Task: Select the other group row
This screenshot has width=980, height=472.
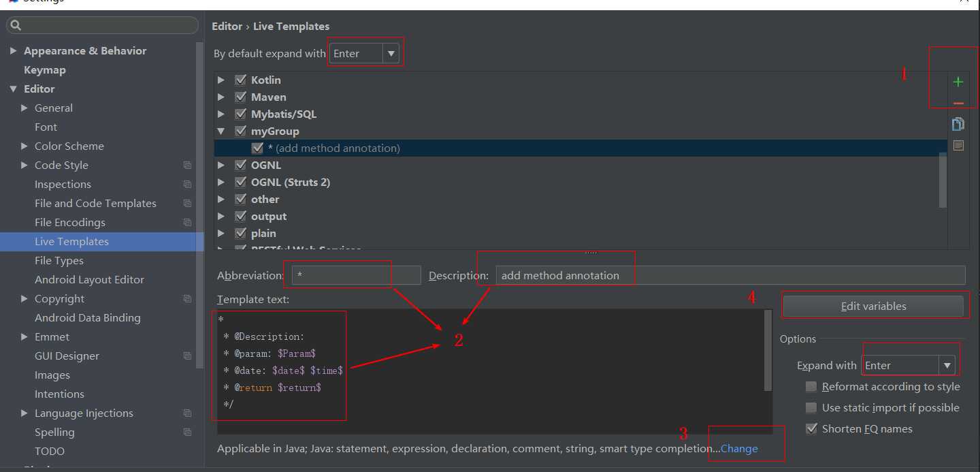Action: (x=581, y=199)
